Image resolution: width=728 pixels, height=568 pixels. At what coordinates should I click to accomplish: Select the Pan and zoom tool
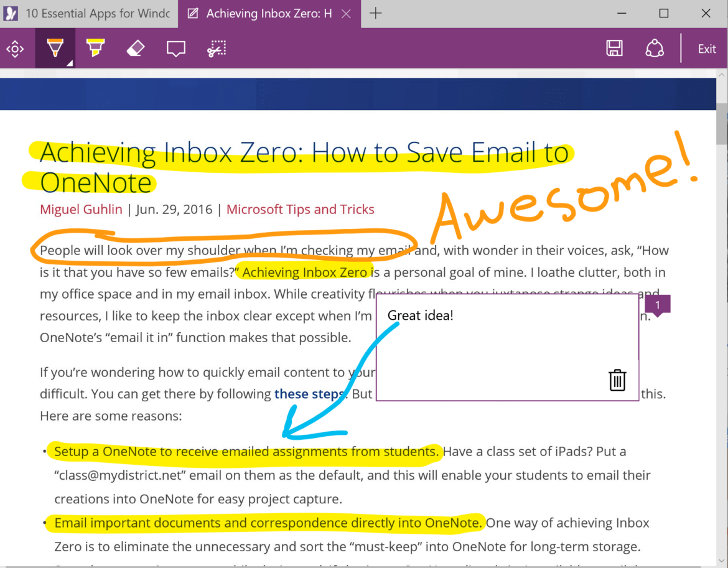[x=15, y=49]
